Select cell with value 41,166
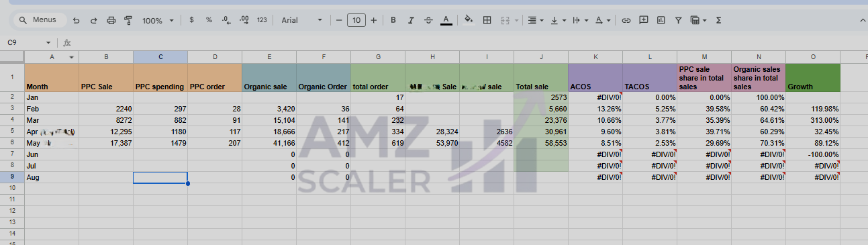The image size is (868, 245). click(269, 143)
